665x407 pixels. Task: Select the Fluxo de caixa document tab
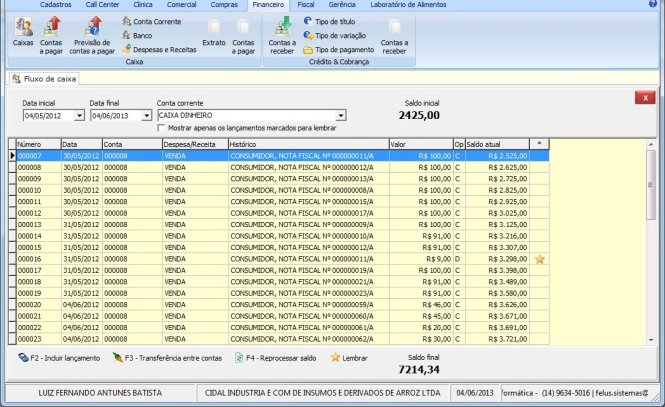tap(45, 79)
